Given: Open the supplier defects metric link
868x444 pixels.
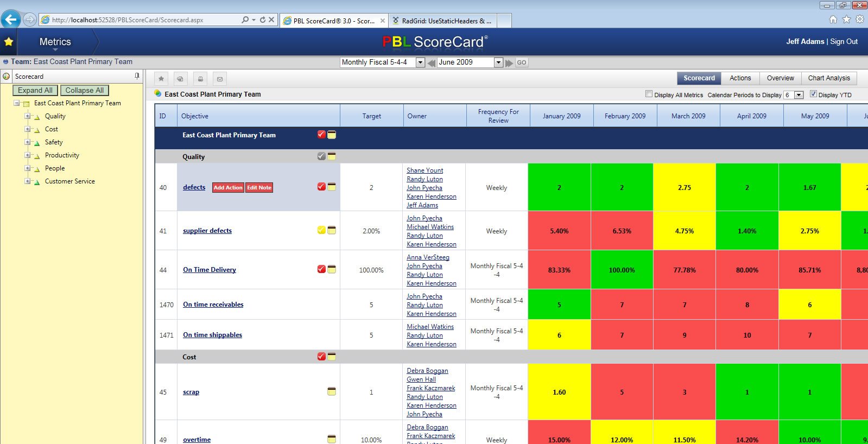Looking at the screenshot, I should pos(207,231).
